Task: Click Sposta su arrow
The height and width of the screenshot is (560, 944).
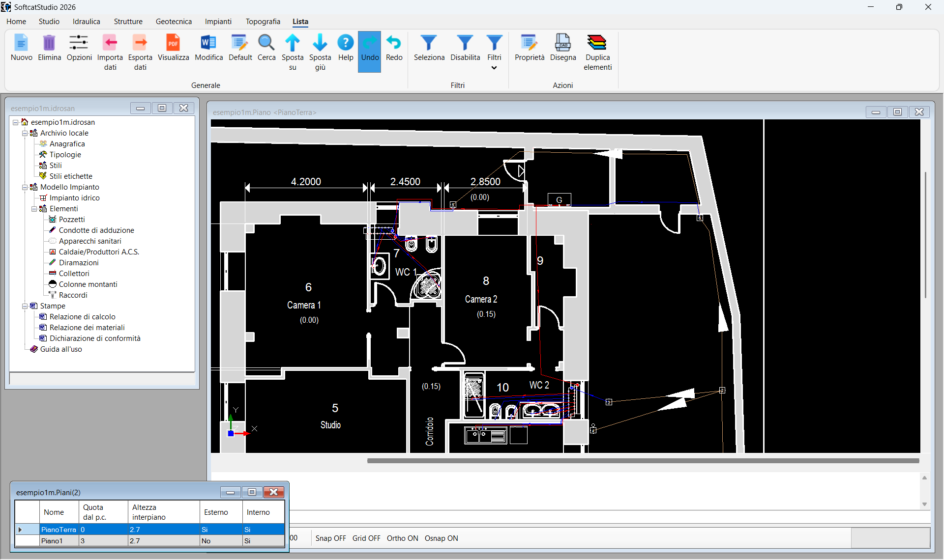Action: tap(293, 43)
